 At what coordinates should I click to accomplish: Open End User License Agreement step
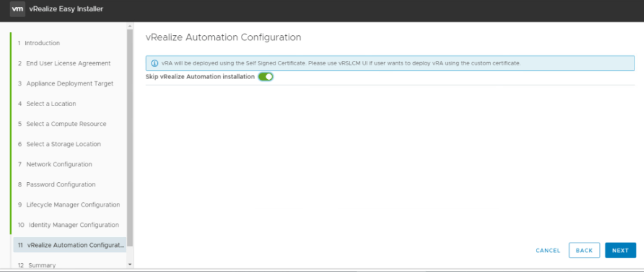[68, 63]
